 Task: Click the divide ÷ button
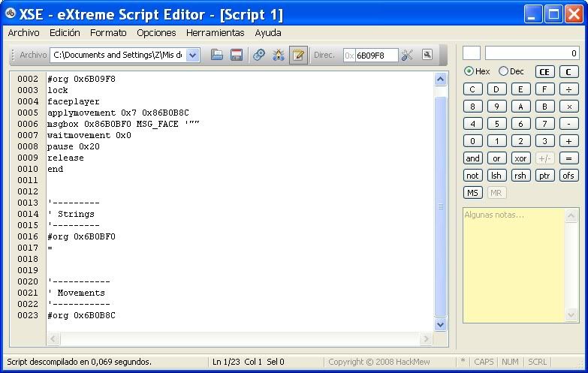coord(569,89)
